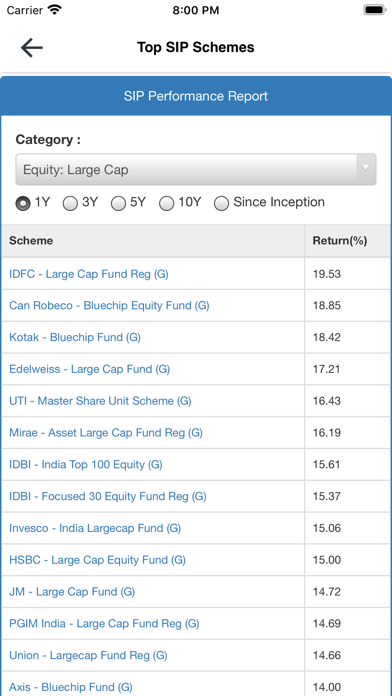
Task: Open Axis - Bluechip Fund (G)
Action: (x=71, y=687)
